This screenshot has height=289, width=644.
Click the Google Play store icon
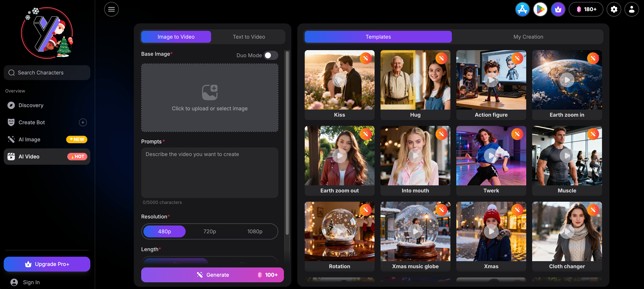[540, 9]
